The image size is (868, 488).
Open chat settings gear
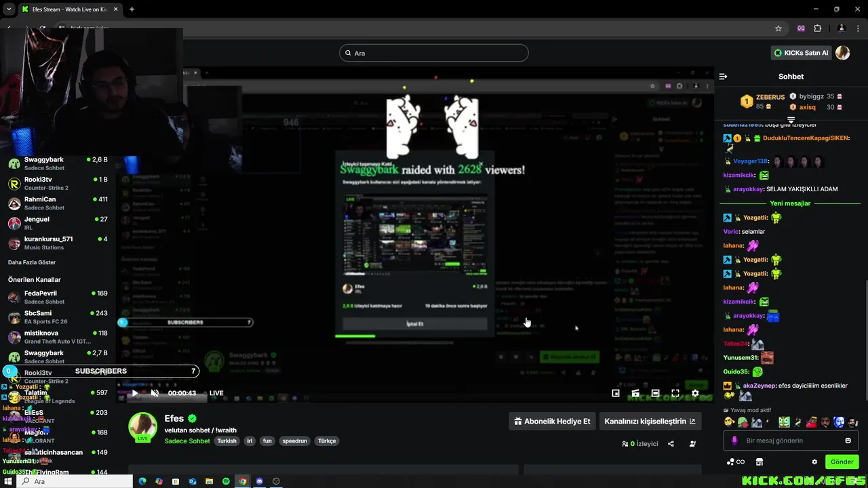(814, 462)
